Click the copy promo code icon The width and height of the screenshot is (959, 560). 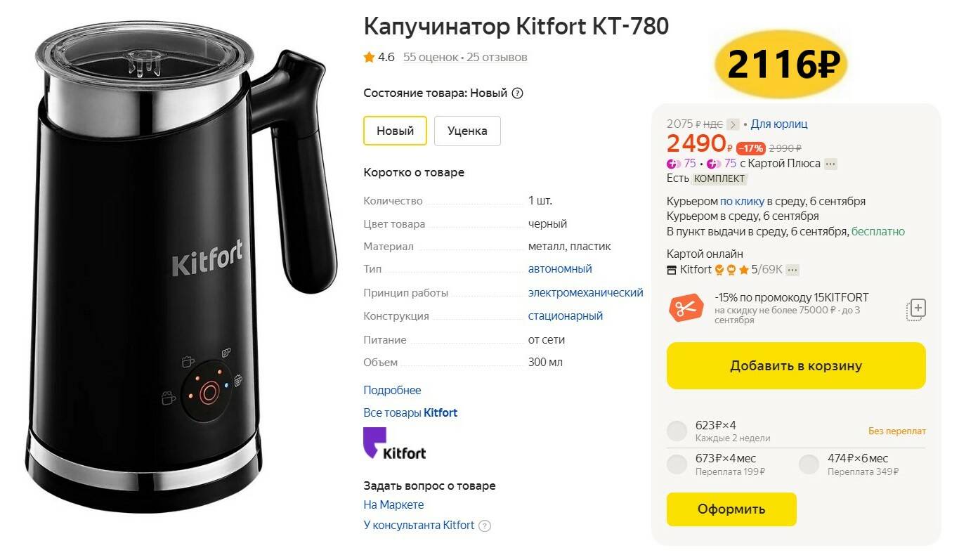coord(917,309)
